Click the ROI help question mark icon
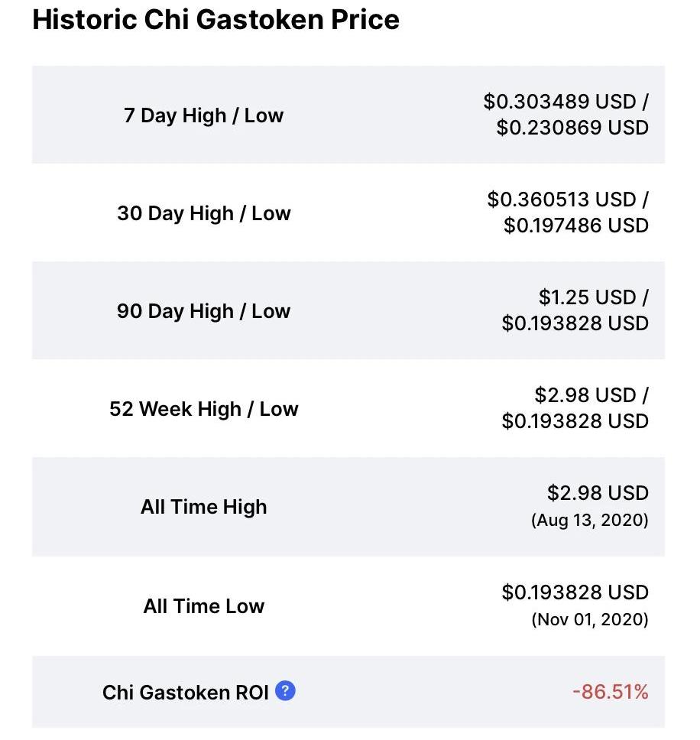The width and height of the screenshot is (700, 740). coord(285,691)
